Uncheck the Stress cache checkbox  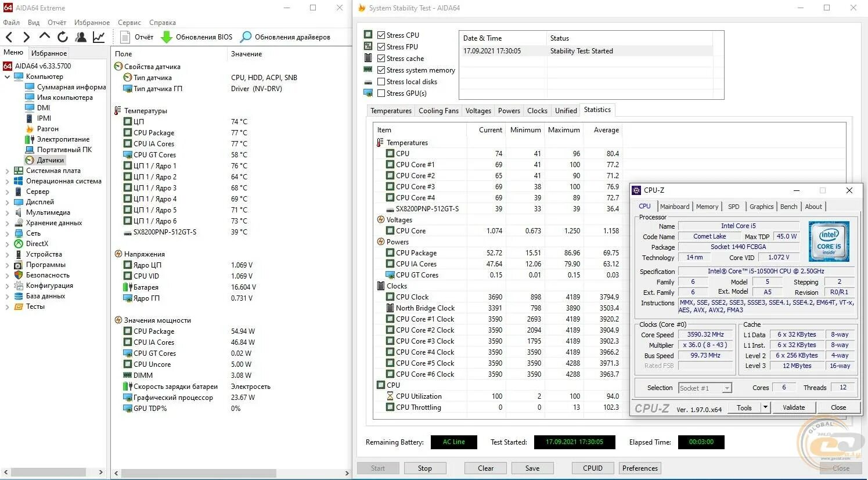(x=381, y=58)
